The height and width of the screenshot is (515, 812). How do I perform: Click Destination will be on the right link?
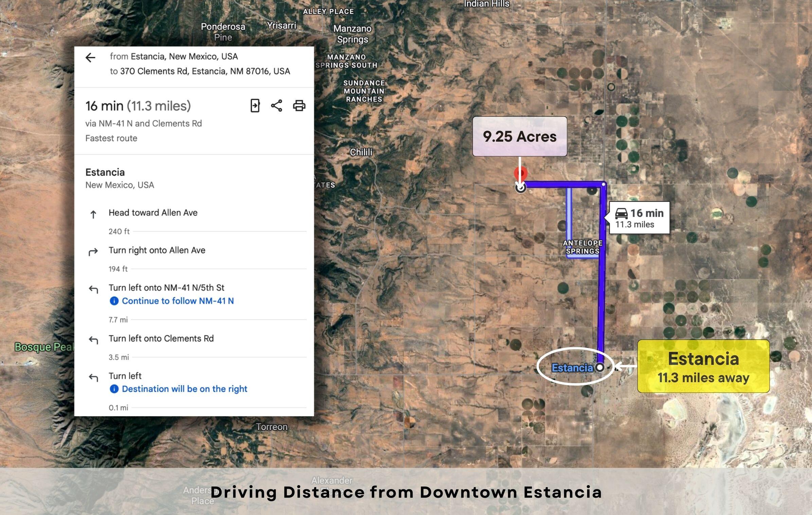tap(184, 389)
